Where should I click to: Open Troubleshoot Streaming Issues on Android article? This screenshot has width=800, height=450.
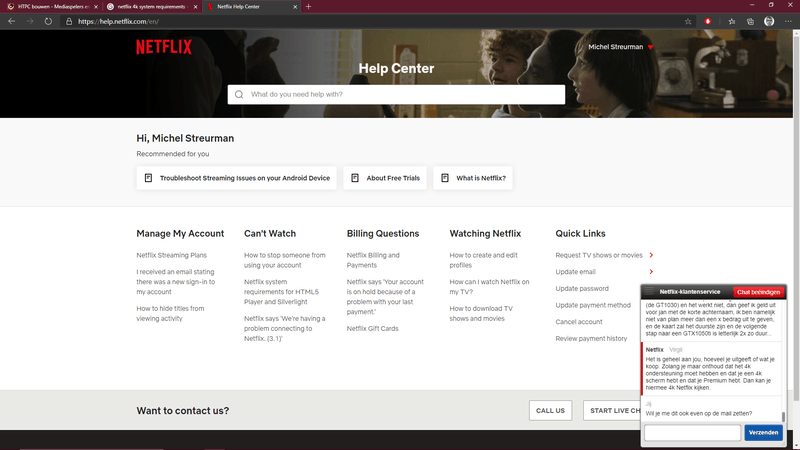(236, 178)
